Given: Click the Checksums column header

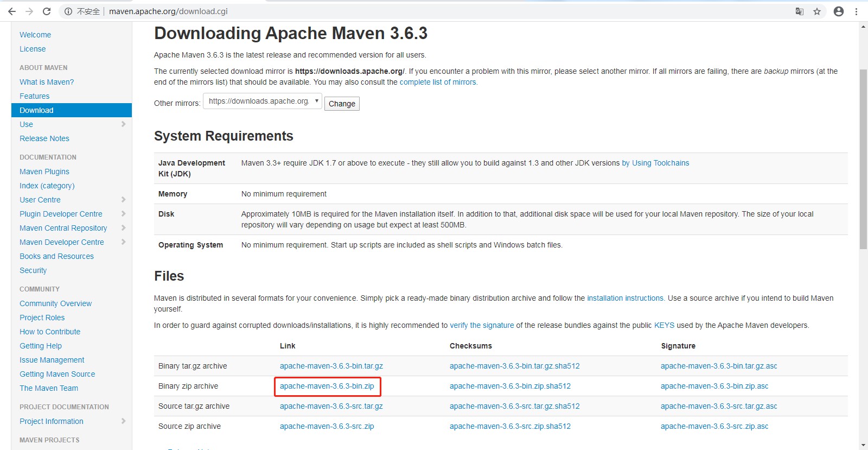Looking at the screenshot, I should [x=471, y=346].
